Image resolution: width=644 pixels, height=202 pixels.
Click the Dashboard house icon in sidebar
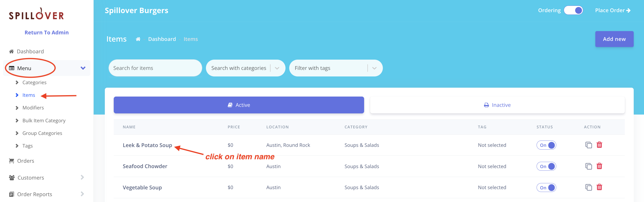(x=11, y=51)
